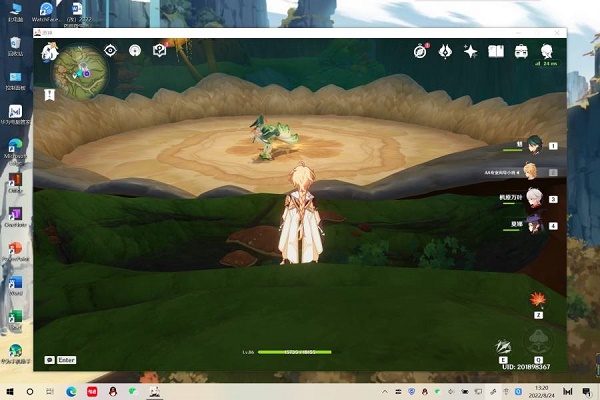Image resolution: width=600 pixels, height=400 pixels.
Task: Open the Adventurer Handbook book icon
Action: click(496, 51)
